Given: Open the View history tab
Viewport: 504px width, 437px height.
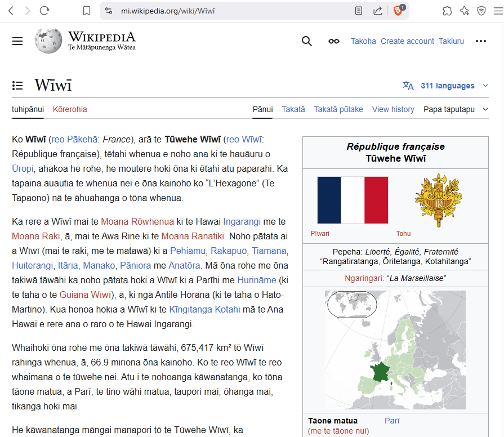Looking at the screenshot, I should [x=393, y=110].
